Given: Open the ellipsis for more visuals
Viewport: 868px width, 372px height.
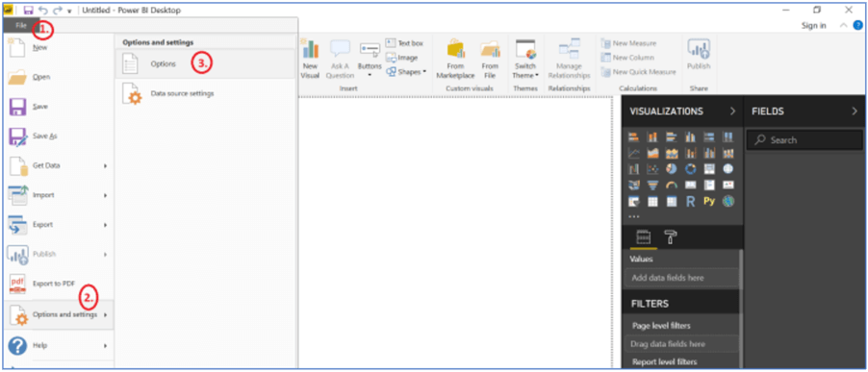Looking at the screenshot, I should 634,216.
